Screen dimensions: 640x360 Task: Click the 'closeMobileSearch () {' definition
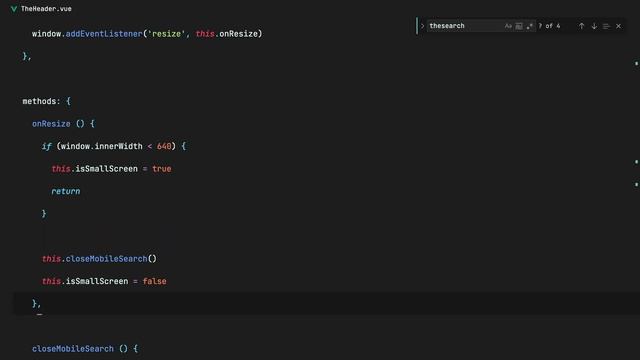point(85,349)
